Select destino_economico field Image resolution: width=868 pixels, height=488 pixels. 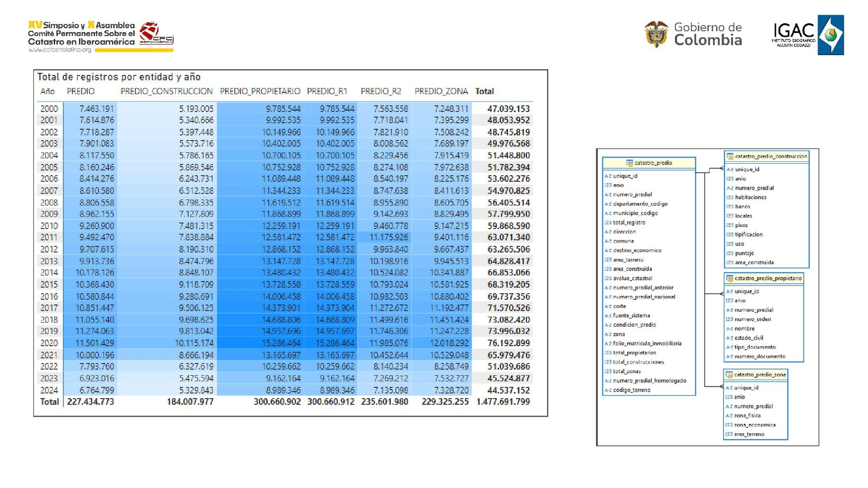pos(637,250)
